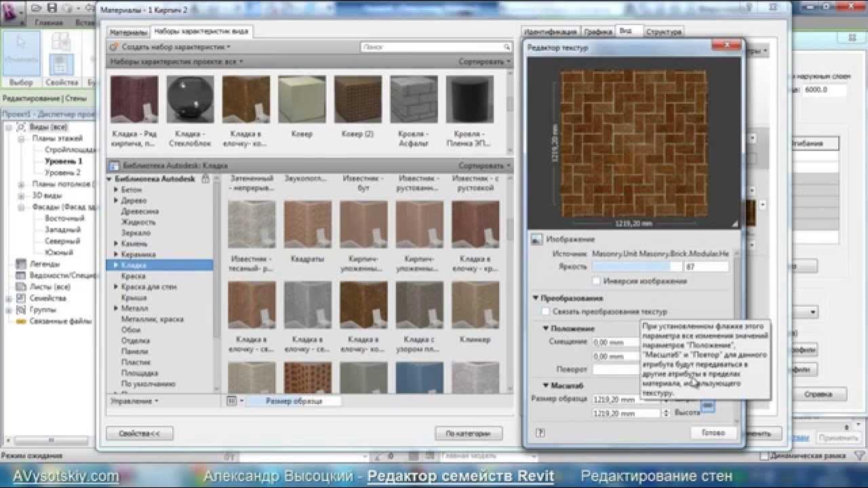
Task: Adjust the Яркость brightness slider
Action: (x=636, y=267)
